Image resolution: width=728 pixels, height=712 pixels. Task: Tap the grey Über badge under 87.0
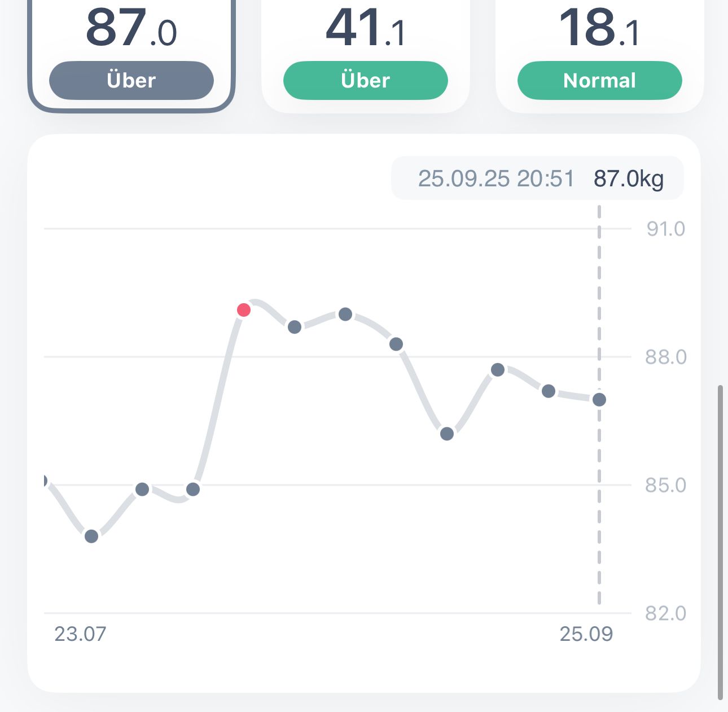click(131, 80)
